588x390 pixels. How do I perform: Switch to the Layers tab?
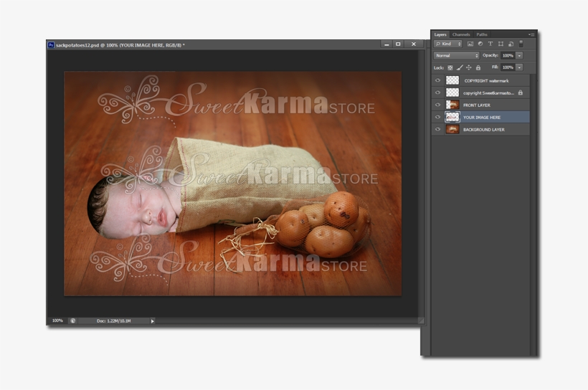[x=440, y=34]
